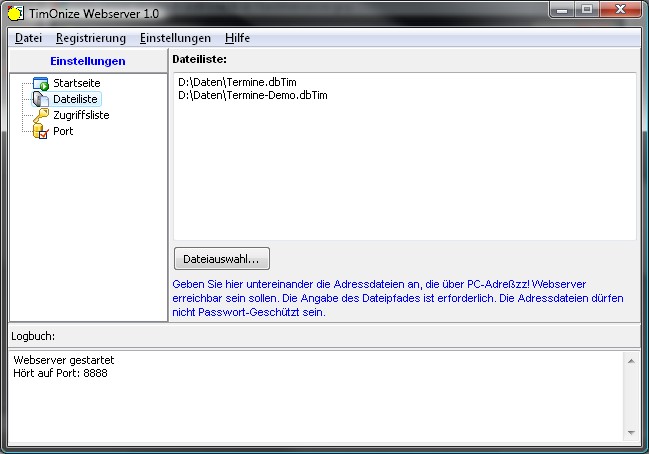Open the Registrierung menu

[91, 38]
